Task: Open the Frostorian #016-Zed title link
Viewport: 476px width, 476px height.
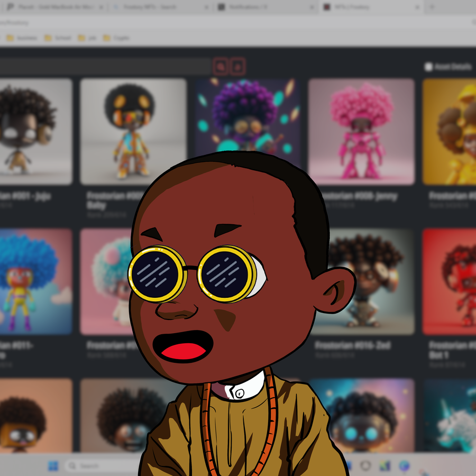Action: (352, 345)
